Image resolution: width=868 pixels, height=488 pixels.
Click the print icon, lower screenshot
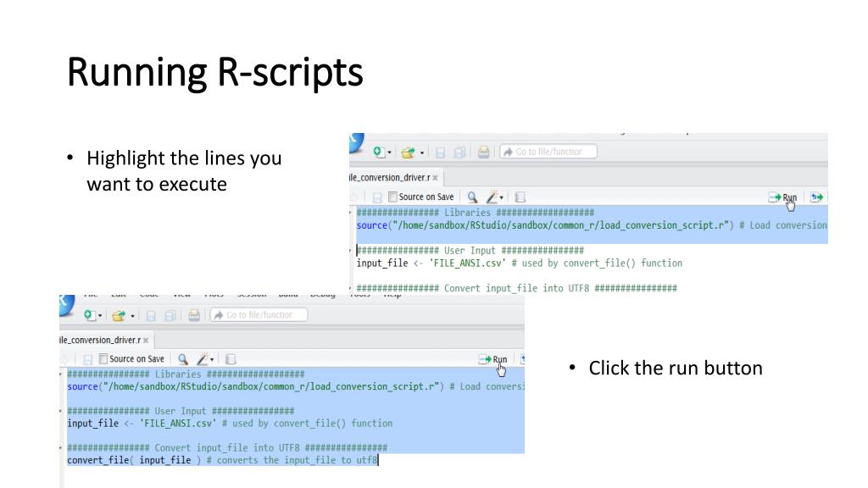coord(194,315)
